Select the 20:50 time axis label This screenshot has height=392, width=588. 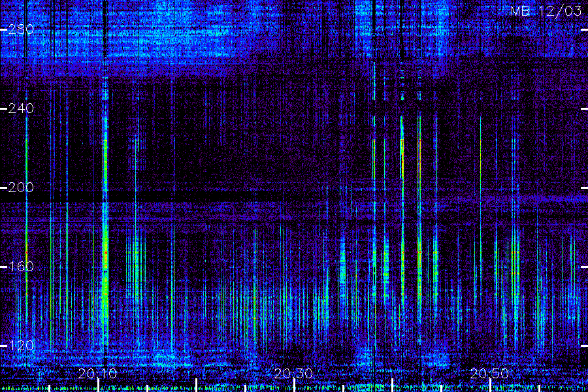[x=489, y=373]
